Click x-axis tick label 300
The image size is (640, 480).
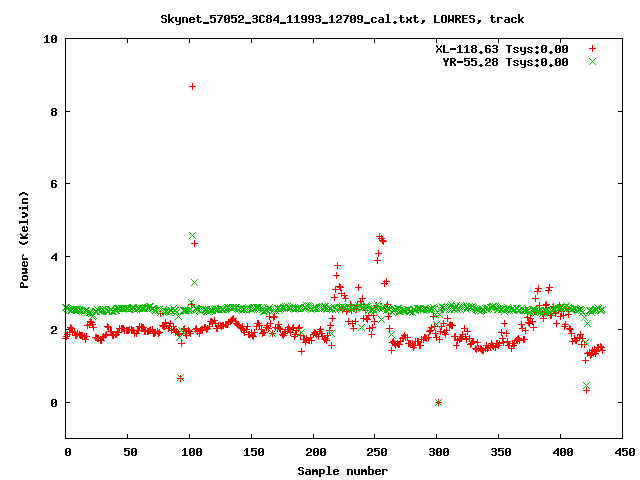(x=439, y=452)
